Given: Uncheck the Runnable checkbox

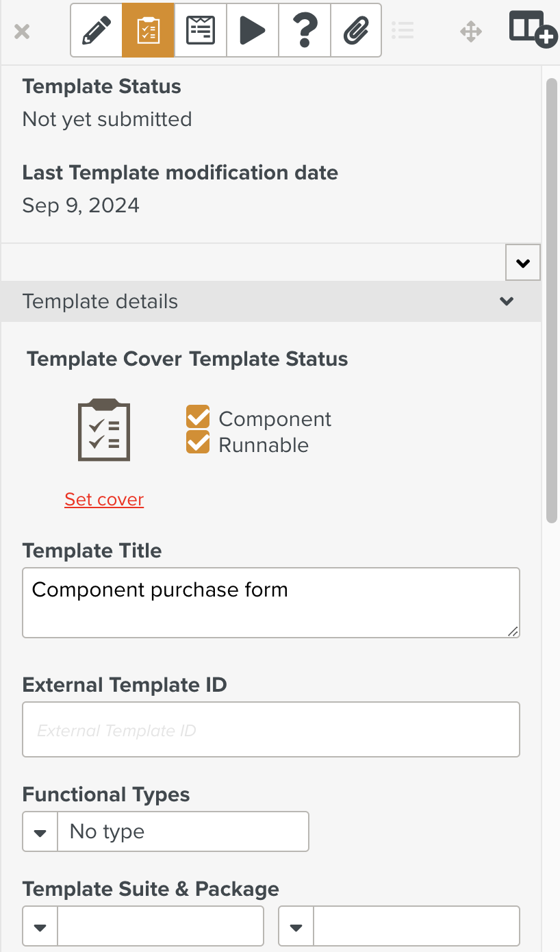Looking at the screenshot, I should (x=198, y=442).
